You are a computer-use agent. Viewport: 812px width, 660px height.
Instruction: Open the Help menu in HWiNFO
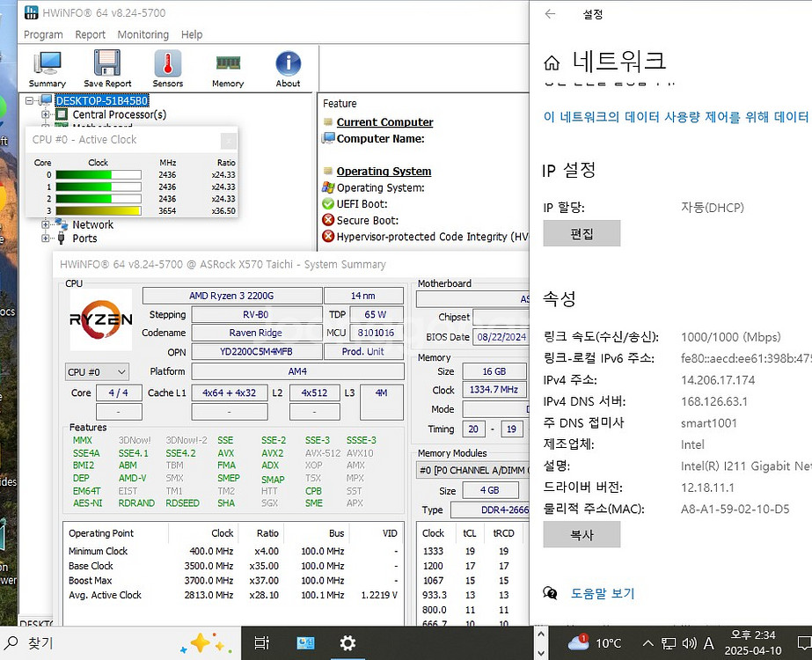tap(192, 34)
